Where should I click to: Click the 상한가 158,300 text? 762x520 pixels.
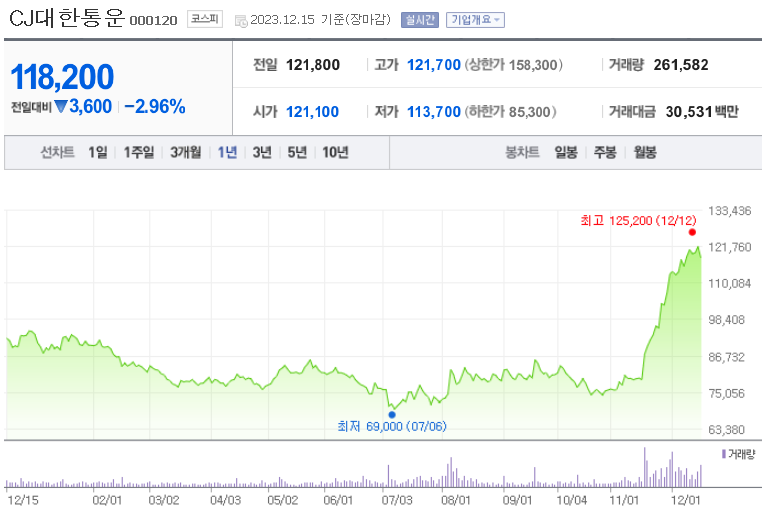(514, 65)
